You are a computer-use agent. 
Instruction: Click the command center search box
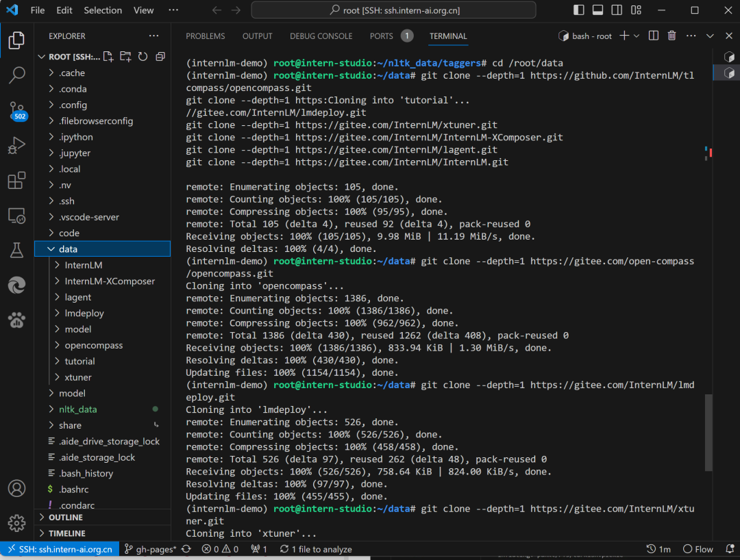[393, 10]
